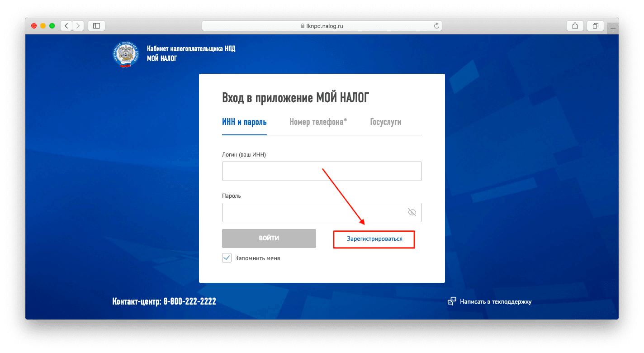The height and width of the screenshot is (353, 644).
Task: Switch to the Госуслуги tab
Action: click(x=386, y=122)
